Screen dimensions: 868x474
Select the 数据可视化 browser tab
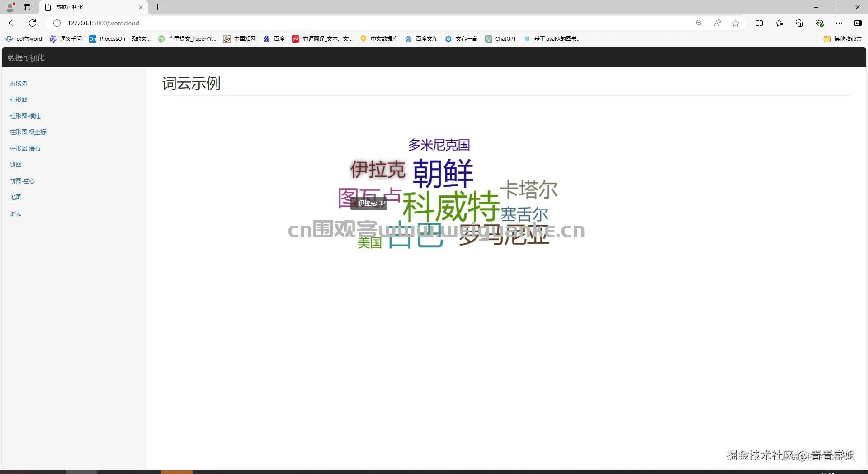click(x=94, y=7)
